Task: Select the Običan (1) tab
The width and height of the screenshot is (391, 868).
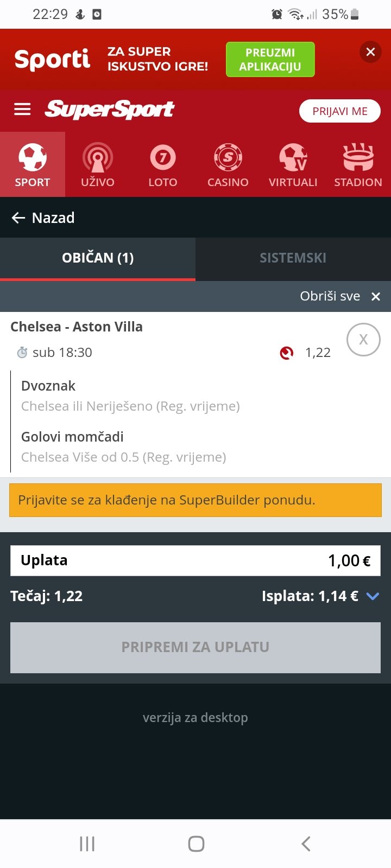Action: (98, 258)
